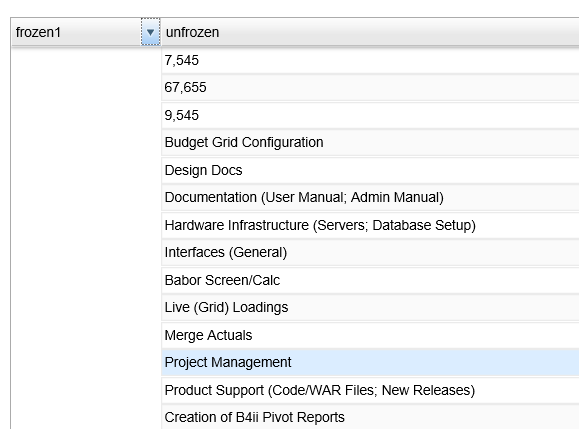Select the Documentation (User Manual; Admin Manual) row
This screenshot has width=579, height=429.
point(370,198)
